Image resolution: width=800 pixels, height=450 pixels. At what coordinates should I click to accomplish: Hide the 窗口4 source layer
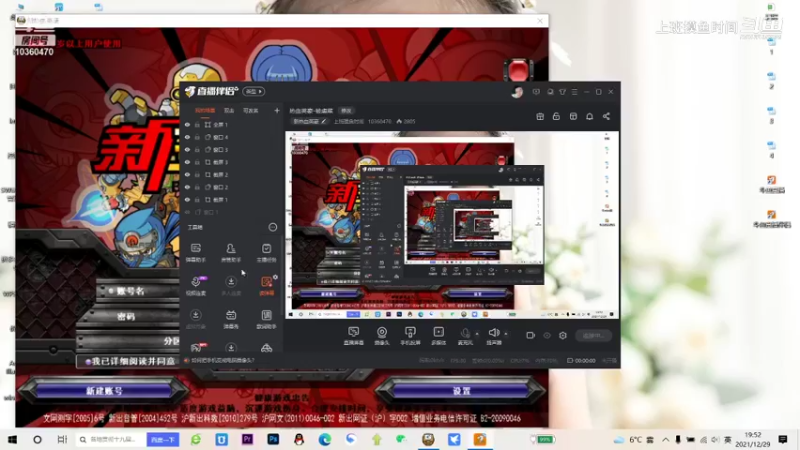pos(187,137)
